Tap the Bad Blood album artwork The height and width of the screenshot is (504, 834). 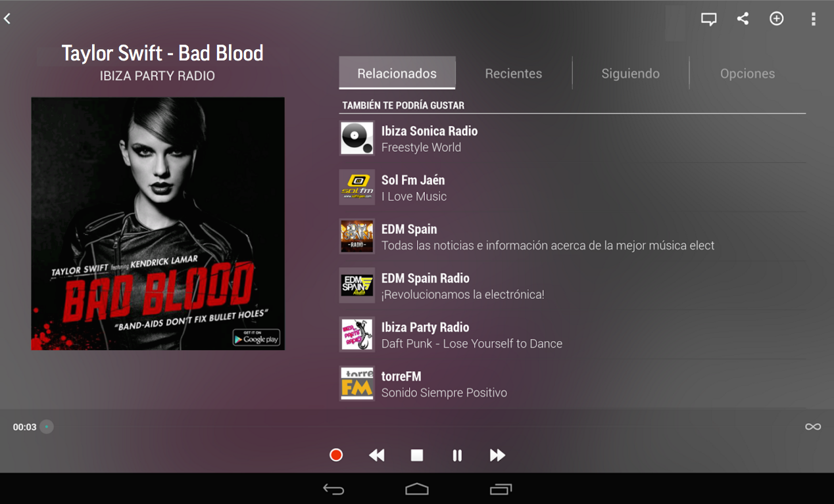158,223
